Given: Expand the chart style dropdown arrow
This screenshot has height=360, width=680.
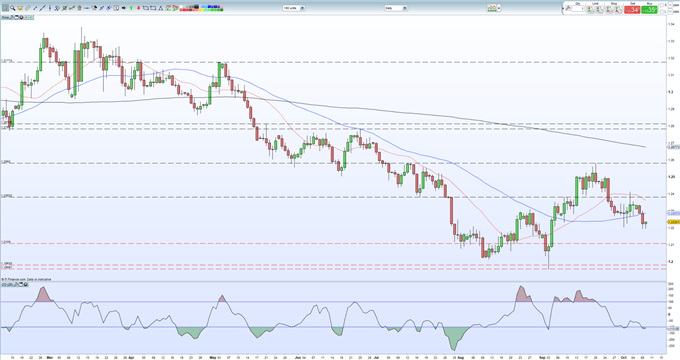Looking at the screenshot, I should point(499,8).
